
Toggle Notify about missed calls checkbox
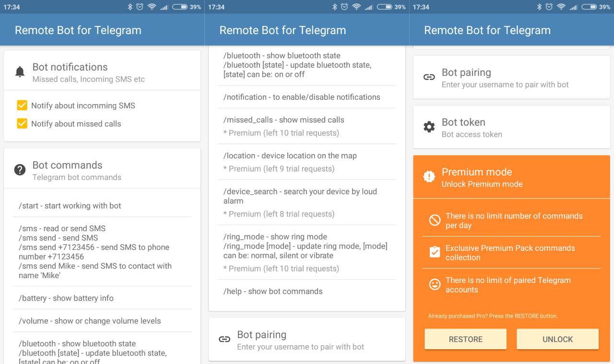tap(22, 124)
